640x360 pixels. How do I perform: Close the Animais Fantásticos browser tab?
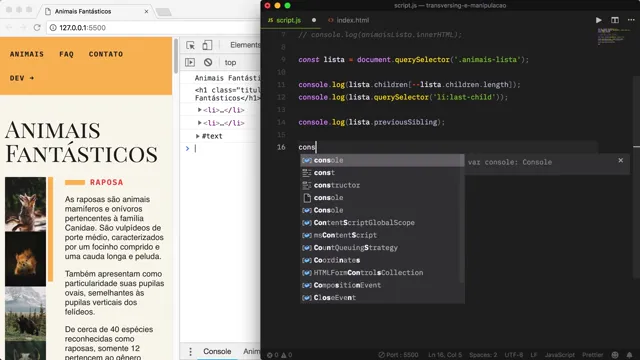coord(146,11)
